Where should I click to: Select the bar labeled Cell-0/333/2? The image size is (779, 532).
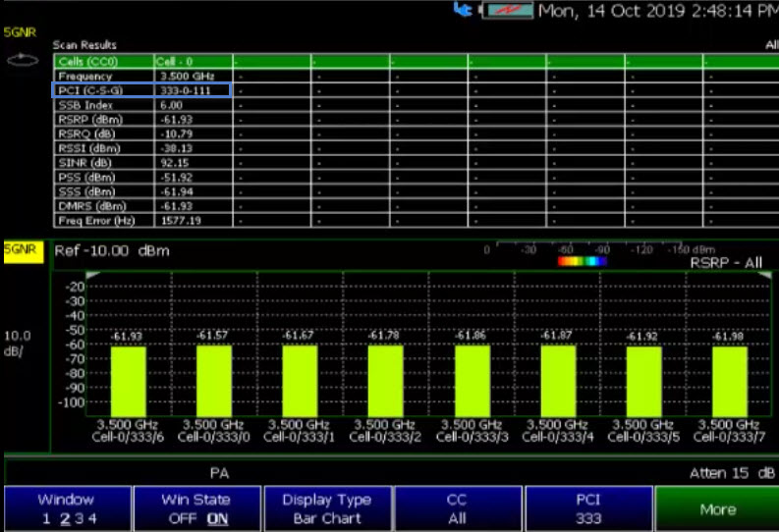(x=385, y=381)
